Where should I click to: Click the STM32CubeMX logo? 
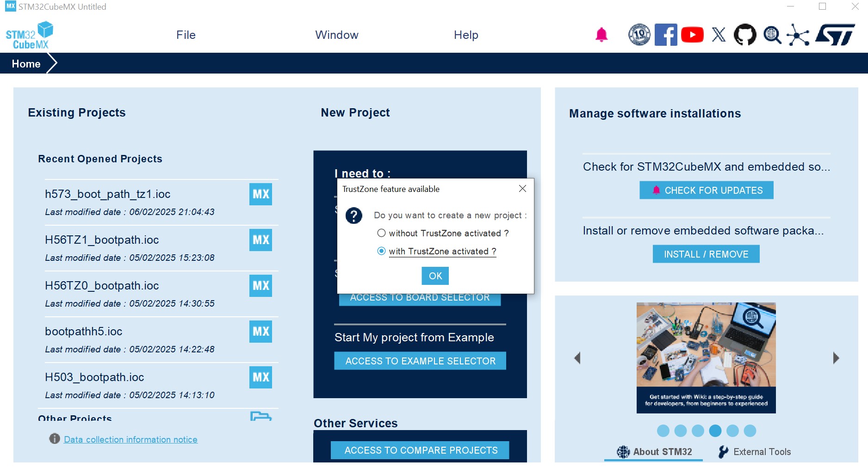pyautogui.click(x=29, y=35)
